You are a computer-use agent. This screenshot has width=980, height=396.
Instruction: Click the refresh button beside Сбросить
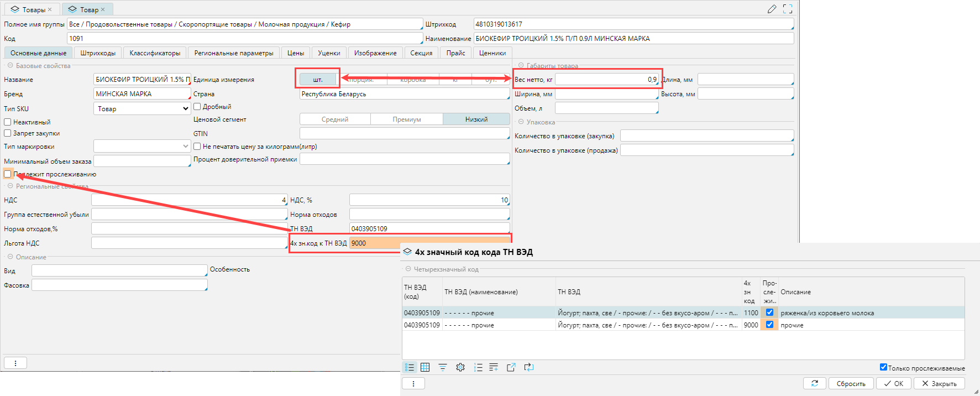[814, 383]
